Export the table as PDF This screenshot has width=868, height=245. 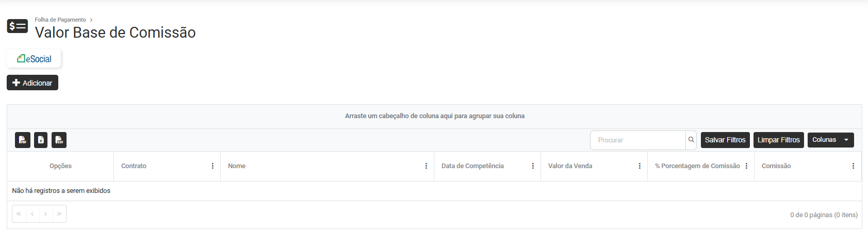23,140
